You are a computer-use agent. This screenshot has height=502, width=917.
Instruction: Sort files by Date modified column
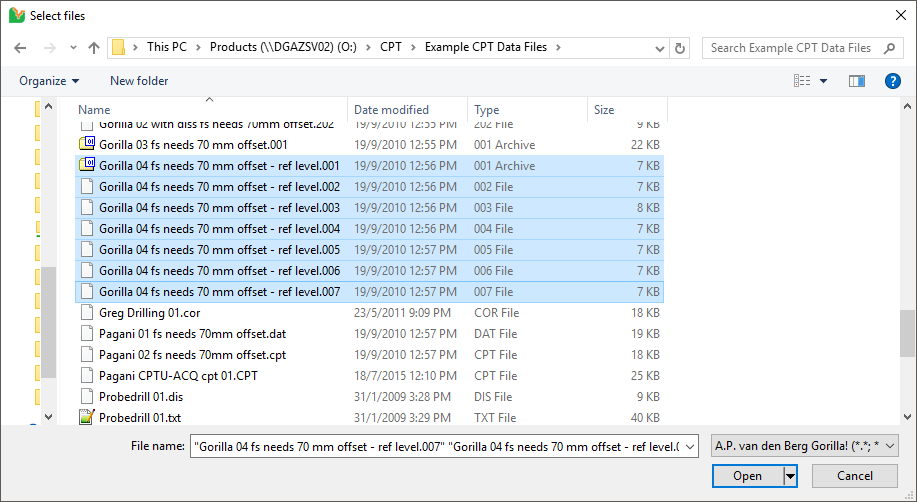391,110
